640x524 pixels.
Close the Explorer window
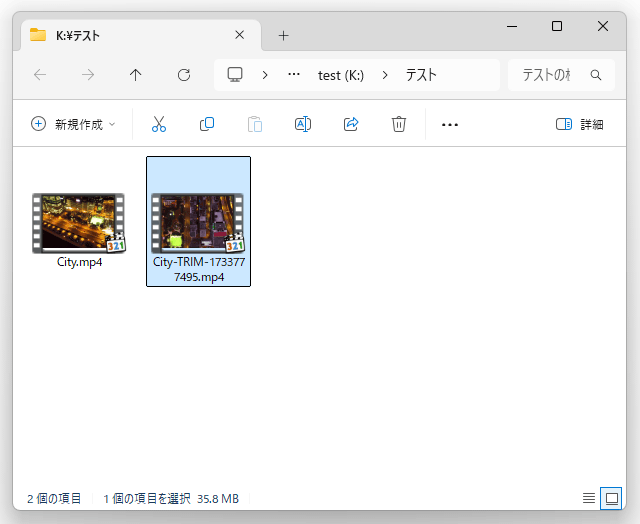pos(603,26)
